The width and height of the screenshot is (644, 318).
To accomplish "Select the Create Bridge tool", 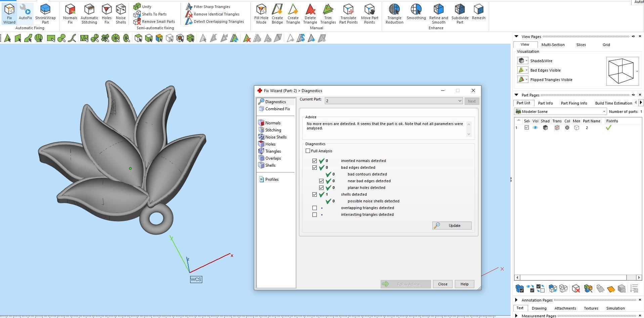I will point(277,14).
